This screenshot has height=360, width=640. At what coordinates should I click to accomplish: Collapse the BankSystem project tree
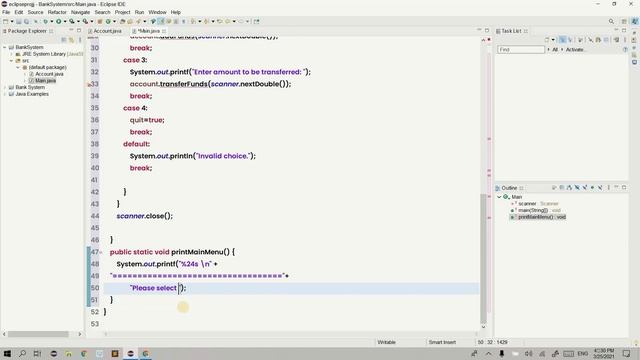[x=5, y=47]
